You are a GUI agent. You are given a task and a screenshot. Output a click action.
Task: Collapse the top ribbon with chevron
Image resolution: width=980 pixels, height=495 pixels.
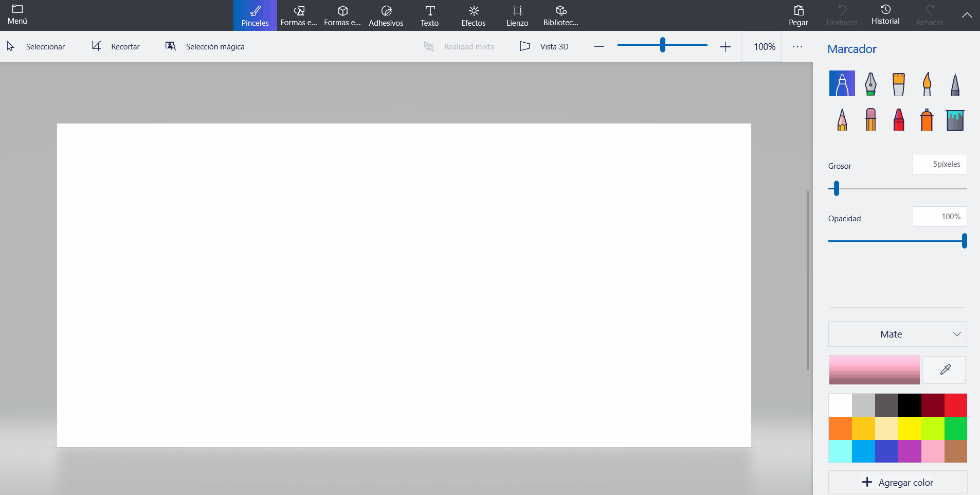pyautogui.click(x=967, y=15)
